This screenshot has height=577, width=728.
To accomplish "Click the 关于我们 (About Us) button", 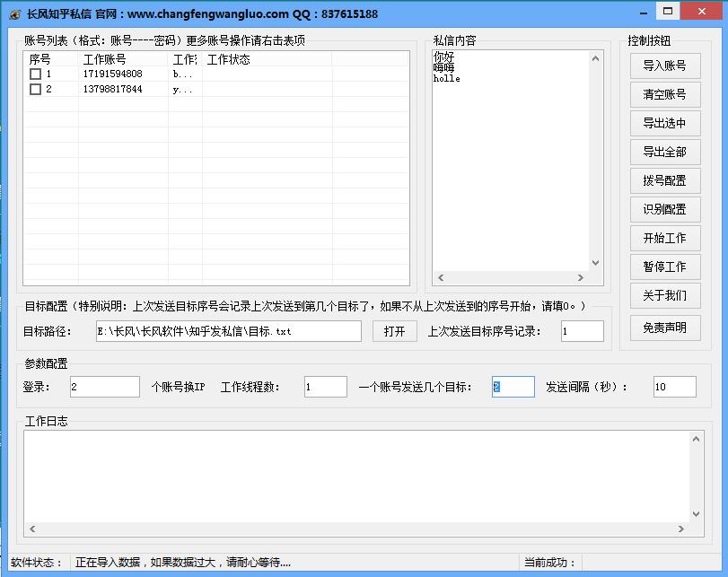I will pos(664,295).
